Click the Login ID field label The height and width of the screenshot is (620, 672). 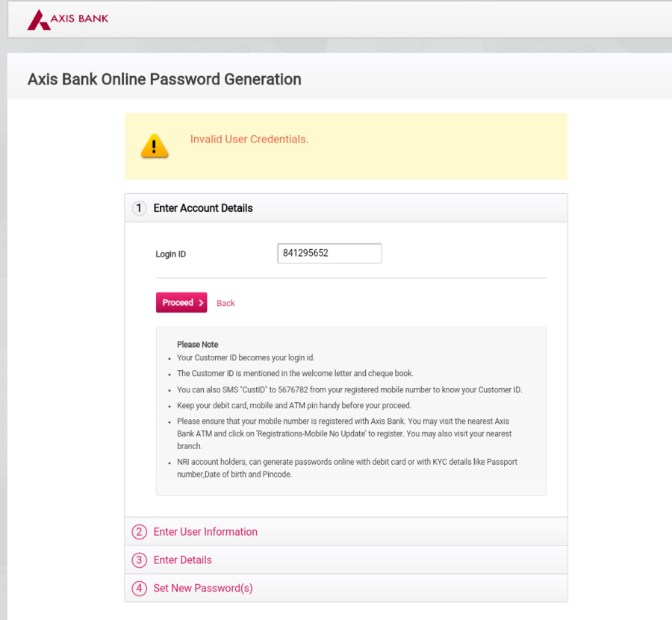click(x=171, y=254)
